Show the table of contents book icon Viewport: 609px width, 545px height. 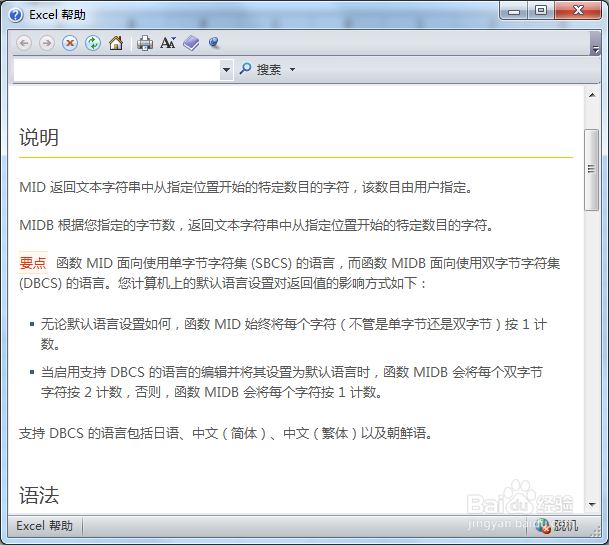click(x=191, y=43)
